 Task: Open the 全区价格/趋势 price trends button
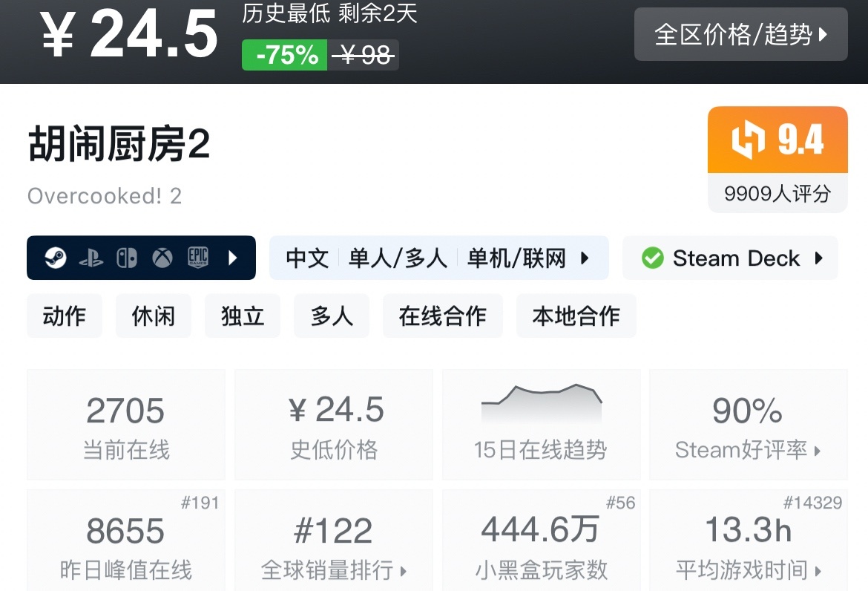point(740,34)
